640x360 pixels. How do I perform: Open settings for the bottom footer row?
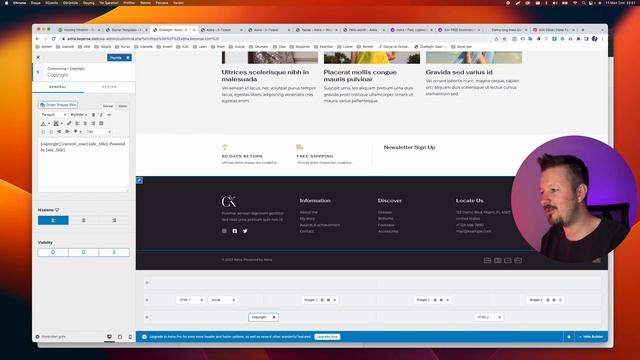tap(147, 317)
